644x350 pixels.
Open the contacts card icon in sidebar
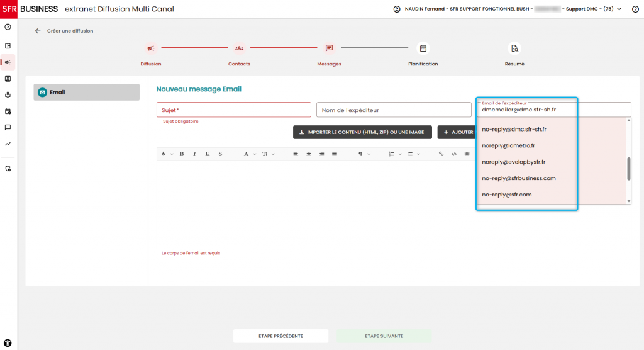click(x=8, y=79)
